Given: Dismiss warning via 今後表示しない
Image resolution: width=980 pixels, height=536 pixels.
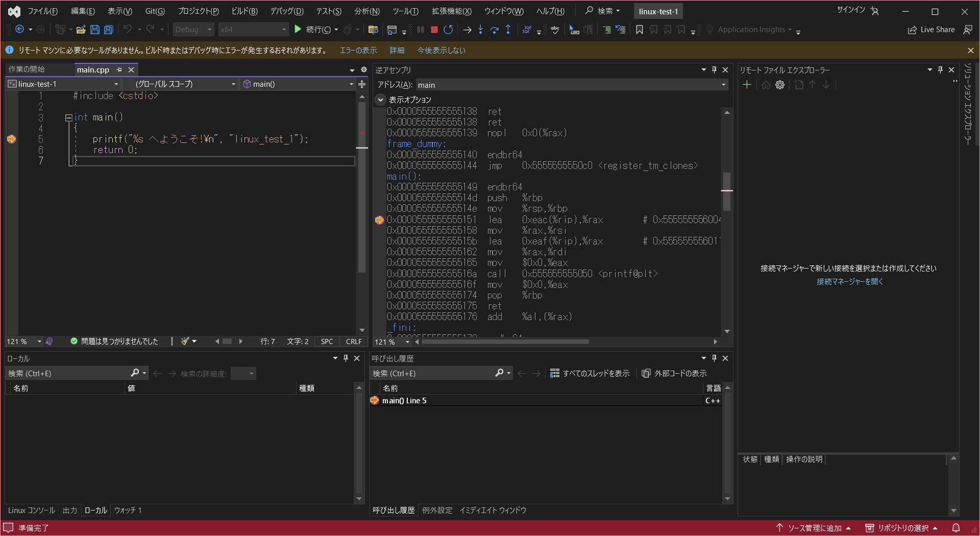Looking at the screenshot, I should 441,50.
